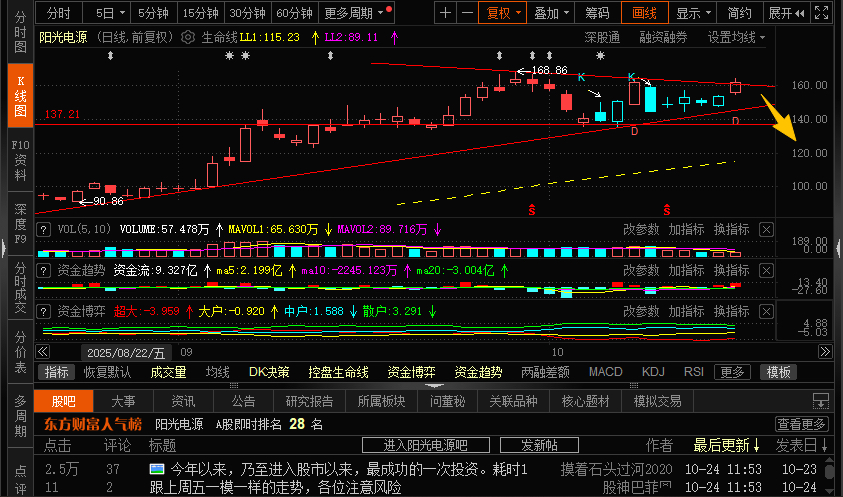Click the 2025/08/22 date label box
Viewport: 843px width, 497px height.
pos(126,353)
